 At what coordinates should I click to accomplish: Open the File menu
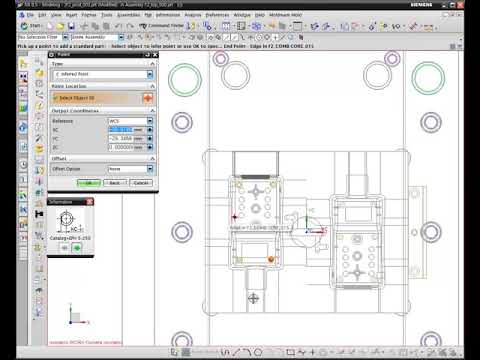(29, 15)
